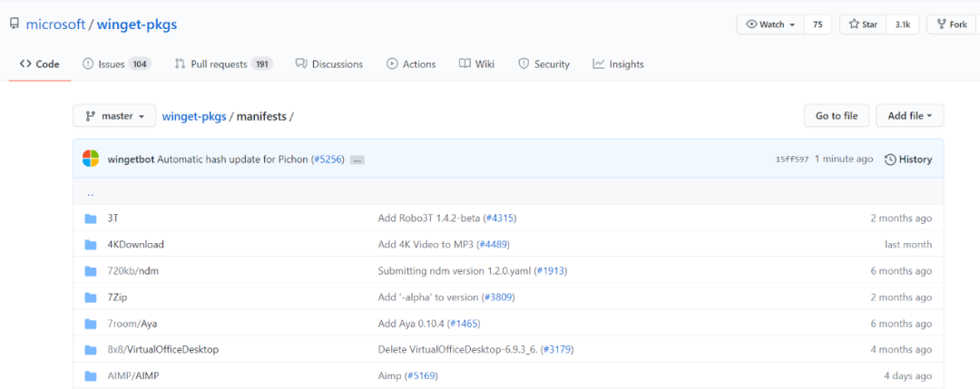This screenshot has width=980, height=389.
Task: Click the Go to file button
Action: 837,115
